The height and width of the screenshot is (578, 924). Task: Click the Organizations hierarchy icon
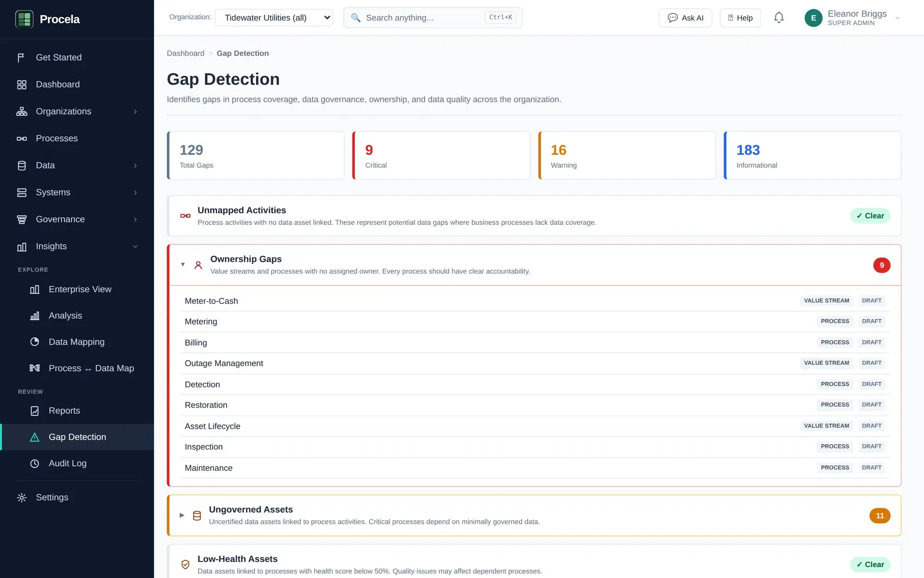coord(22,111)
